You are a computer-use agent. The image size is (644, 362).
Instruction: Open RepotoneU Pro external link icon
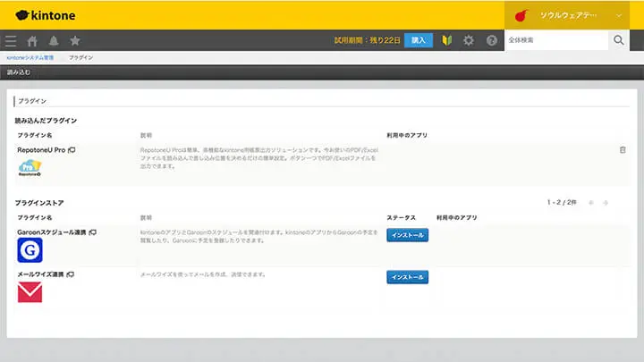(x=72, y=149)
